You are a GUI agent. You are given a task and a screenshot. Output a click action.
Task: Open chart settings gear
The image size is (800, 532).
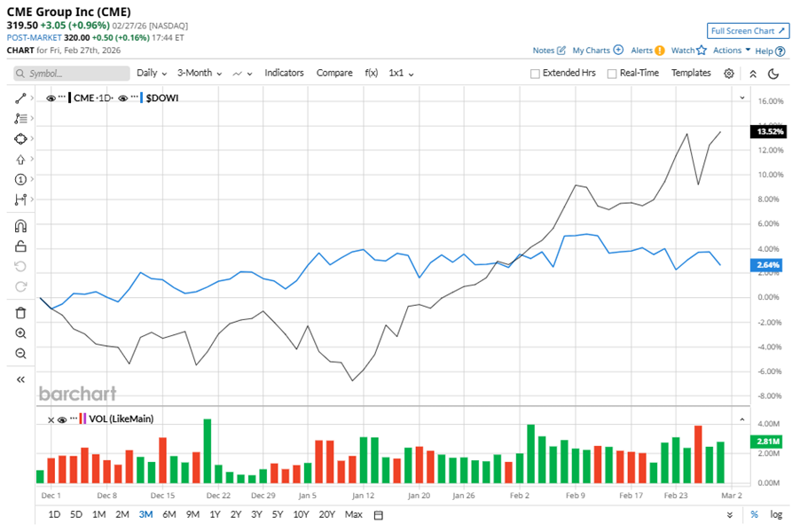click(728, 74)
